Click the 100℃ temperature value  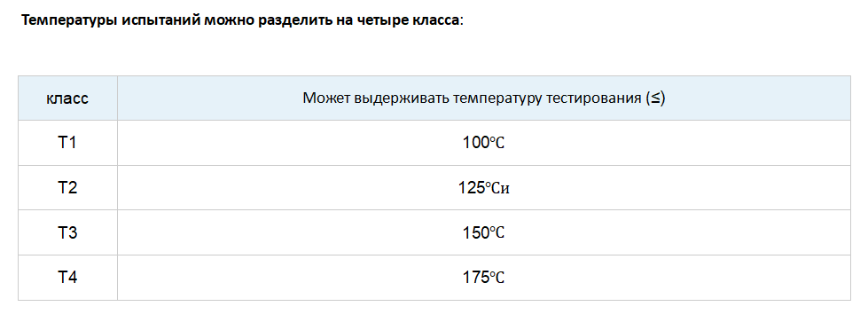click(484, 143)
